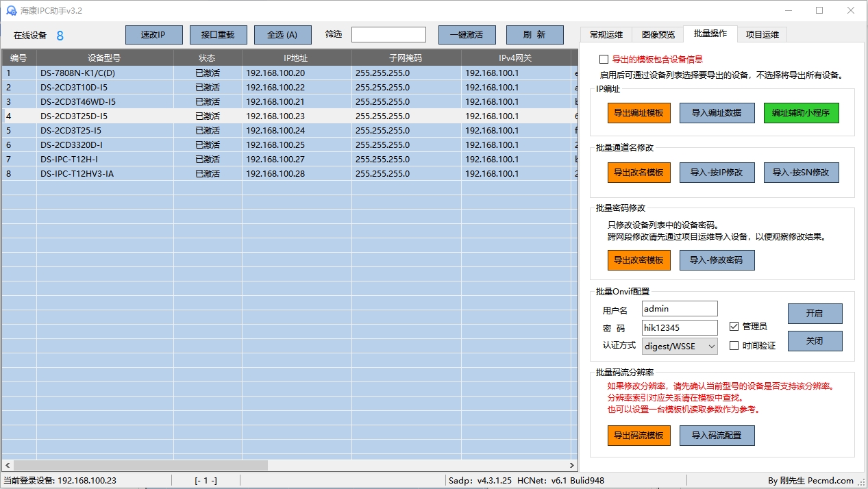868x489 pixels.
Task: Sort by IPv4网关 column header
Action: point(516,58)
